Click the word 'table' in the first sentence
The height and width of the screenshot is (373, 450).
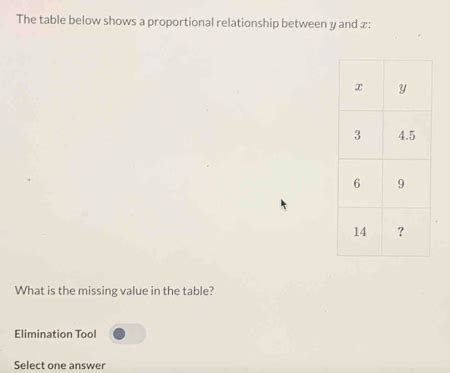pos(53,20)
